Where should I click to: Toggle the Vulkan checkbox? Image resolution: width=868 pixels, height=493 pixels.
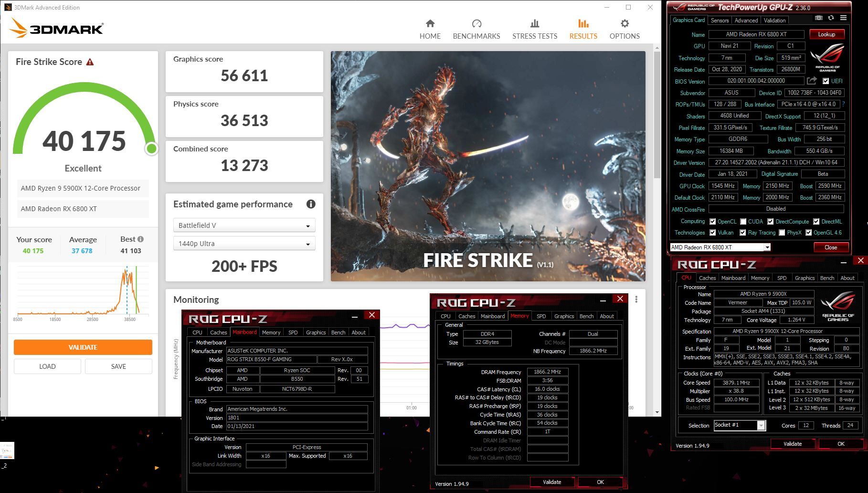pyautogui.click(x=712, y=233)
